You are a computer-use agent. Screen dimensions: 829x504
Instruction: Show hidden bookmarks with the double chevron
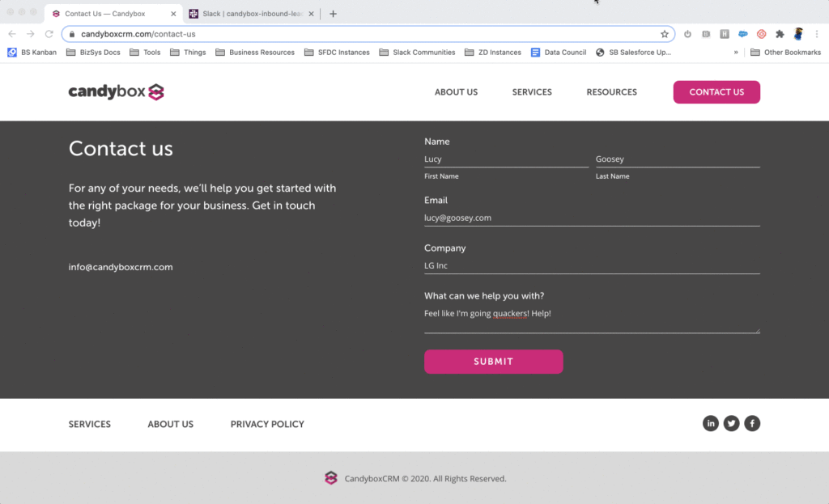tap(736, 53)
